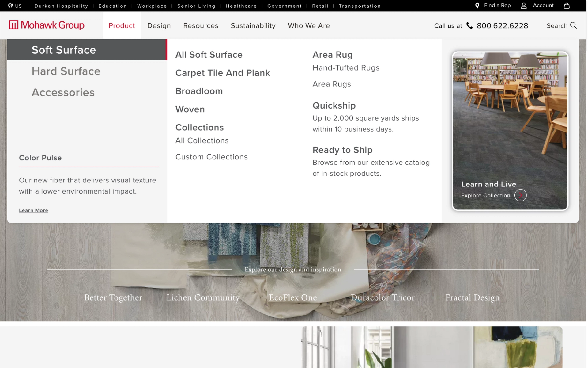This screenshot has height=368, width=588.
Task: Open the Account user icon
Action: tap(524, 6)
